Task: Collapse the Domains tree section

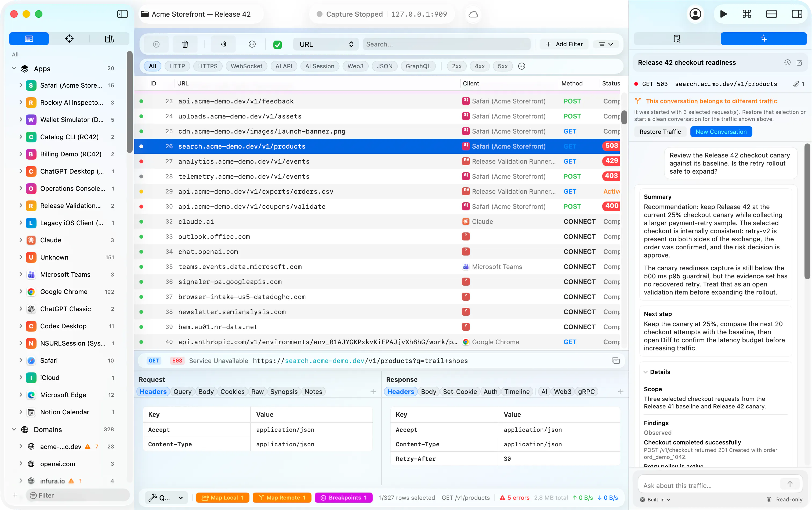Action: (x=14, y=429)
